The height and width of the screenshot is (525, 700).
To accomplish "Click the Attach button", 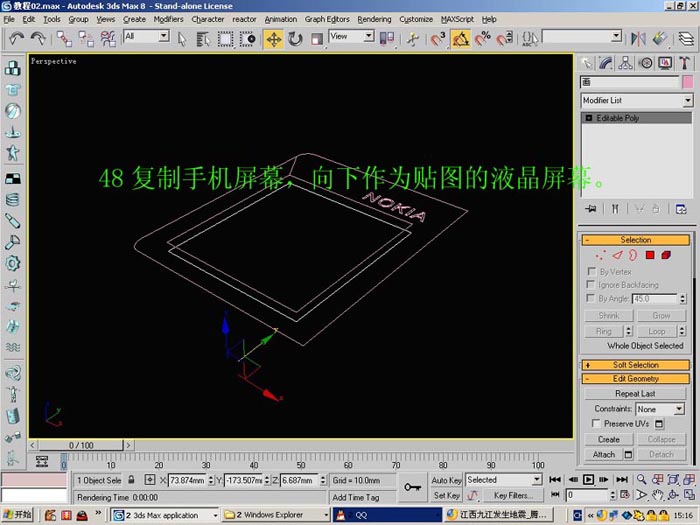I will point(604,454).
